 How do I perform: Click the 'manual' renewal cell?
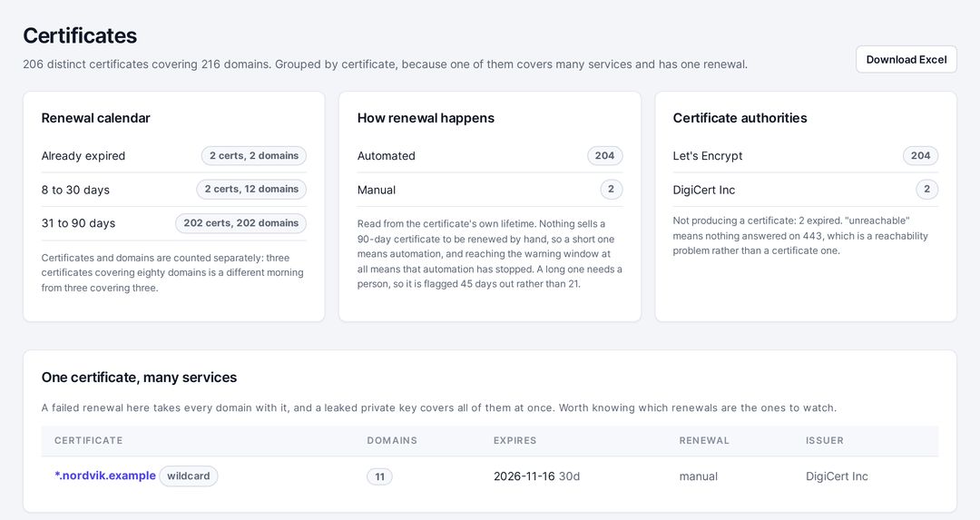(698, 476)
